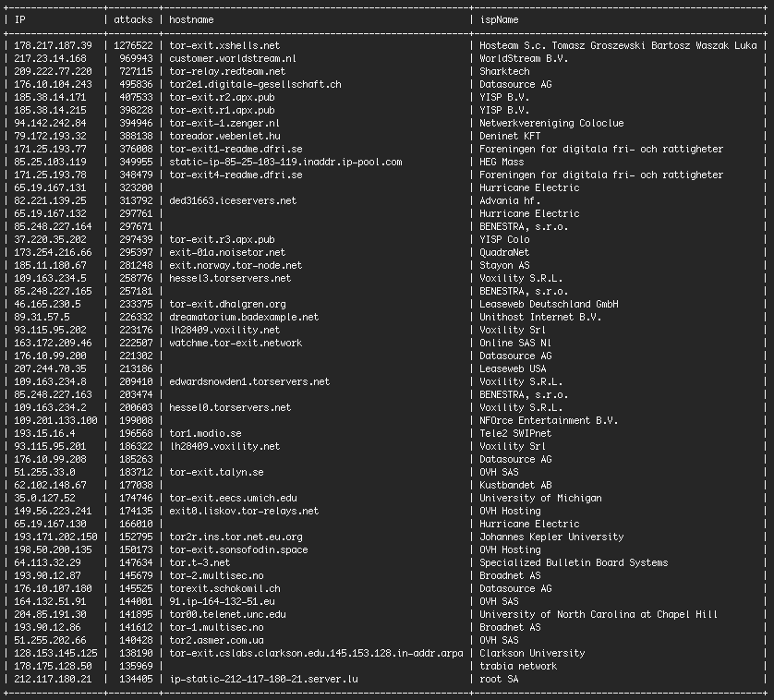Click hostname tor-exit.eecs.umich.edu
This screenshot has height=700, width=774.
233,498
